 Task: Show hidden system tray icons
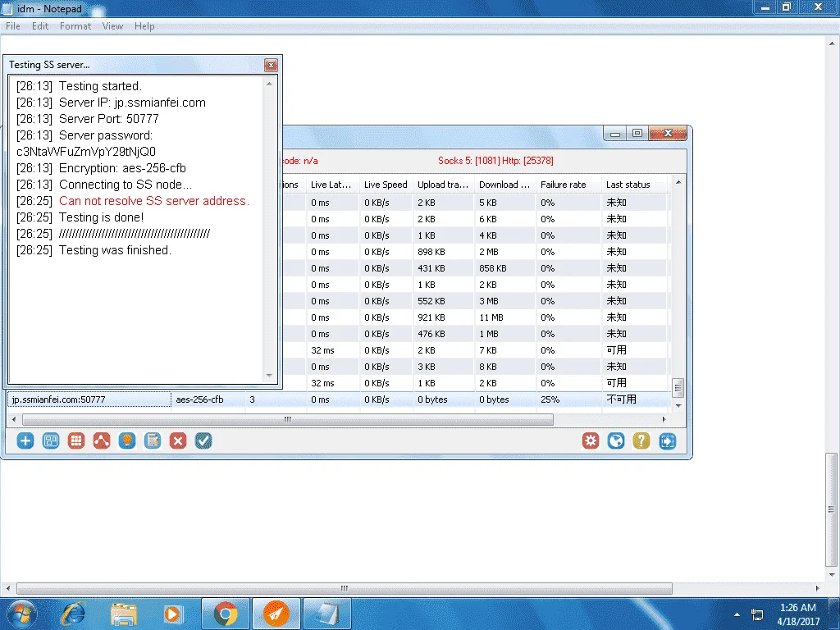(737, 614)
